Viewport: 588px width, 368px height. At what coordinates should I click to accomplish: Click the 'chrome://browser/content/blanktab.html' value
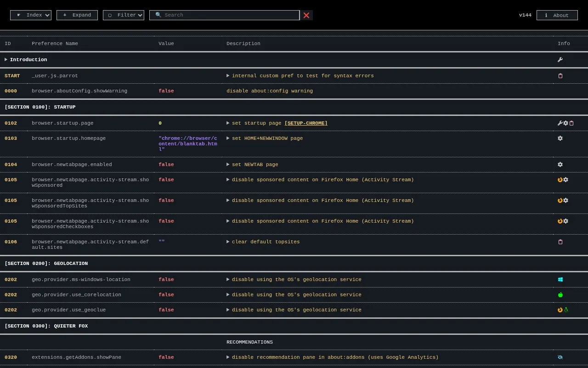[x=188, y=144]
